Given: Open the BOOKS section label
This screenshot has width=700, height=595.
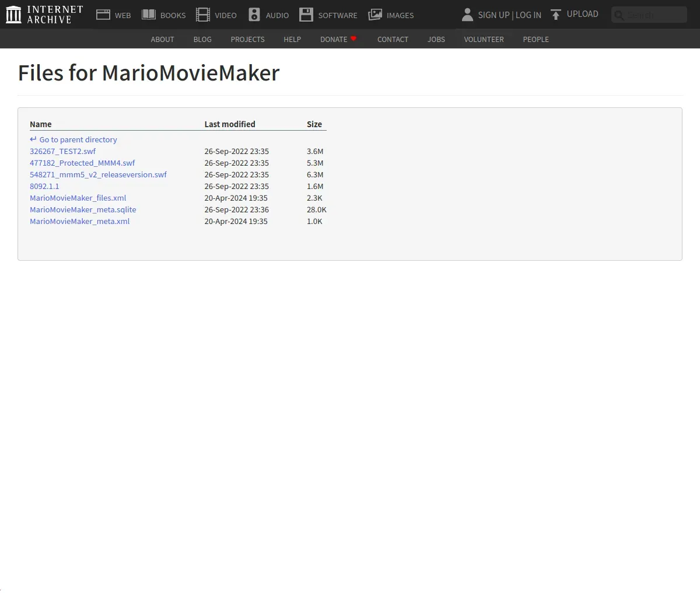Looking at the screenshot, I should click(173, 15).
